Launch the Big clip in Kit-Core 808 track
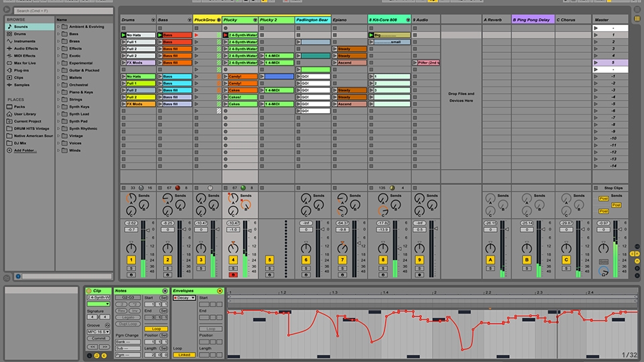Screen dimensions: 644x362 [371, 35]
